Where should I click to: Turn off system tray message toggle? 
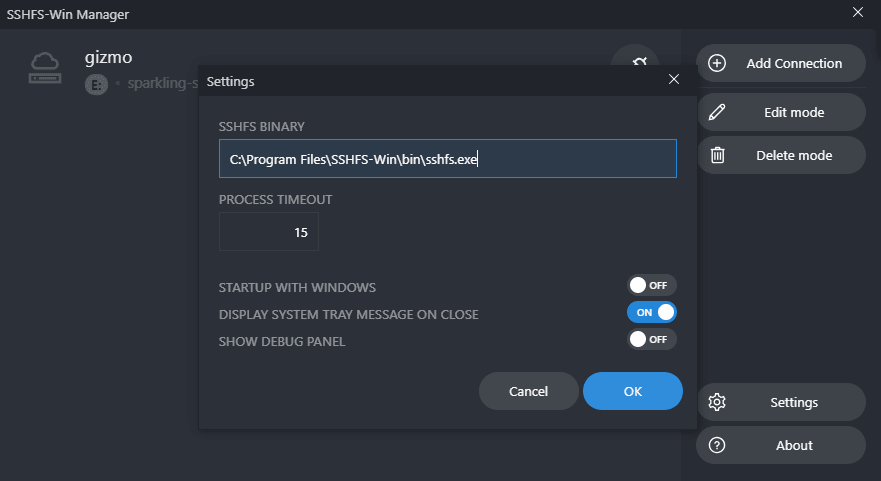tap(651, 312)
